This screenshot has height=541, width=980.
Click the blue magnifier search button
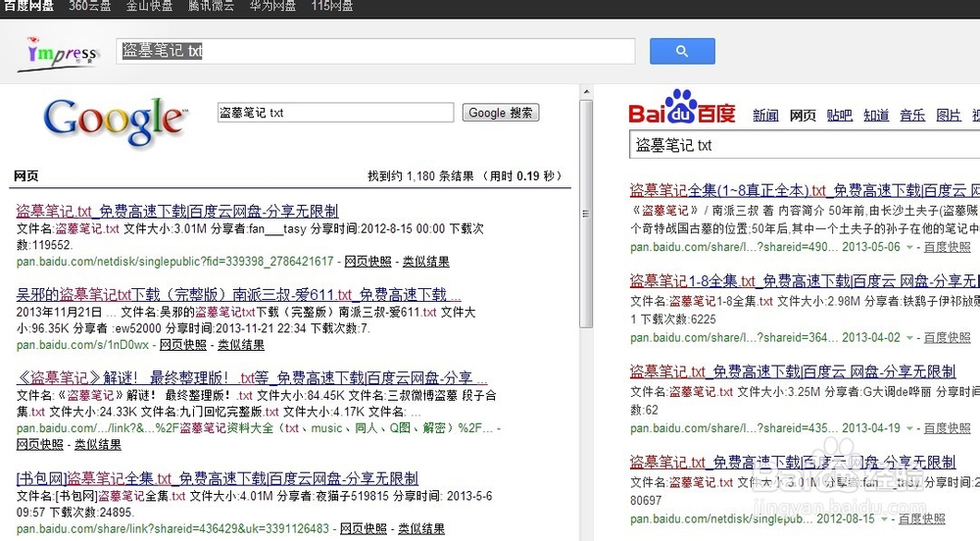[682, 51]
